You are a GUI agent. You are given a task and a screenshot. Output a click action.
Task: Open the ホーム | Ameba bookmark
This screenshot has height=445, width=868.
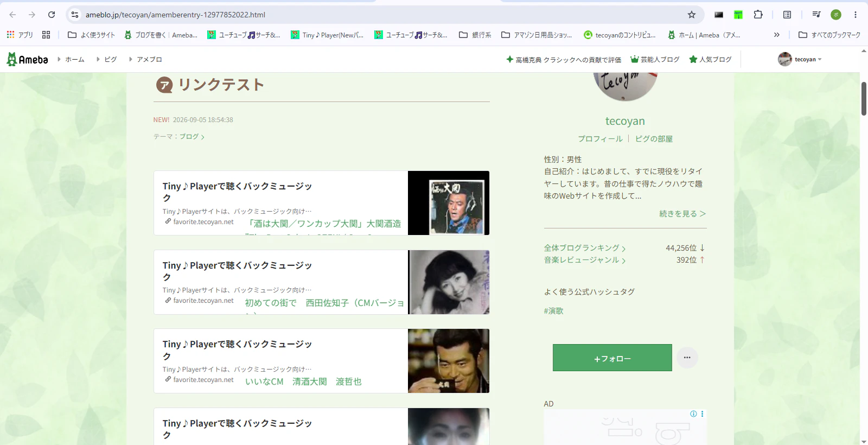tap(704, 35)
